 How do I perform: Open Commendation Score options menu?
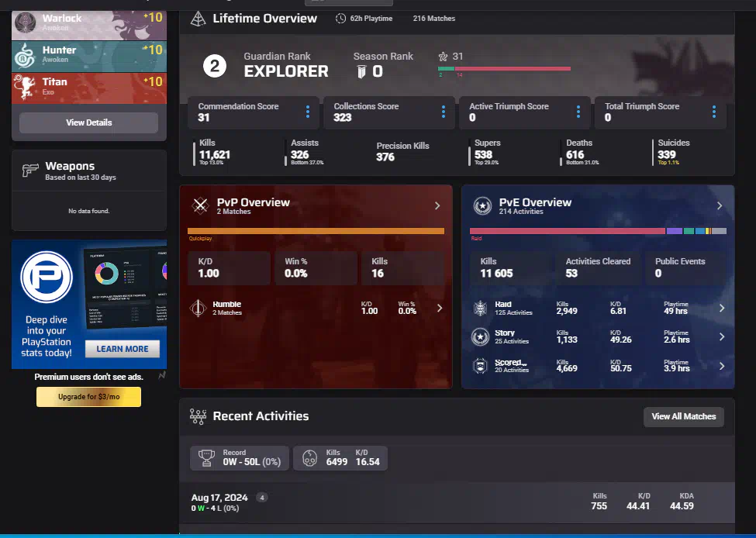coord(308,112)
